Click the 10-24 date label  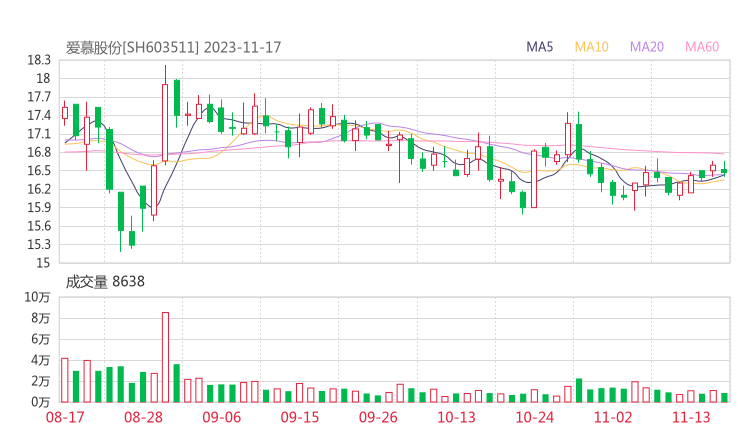click(x=534, y=417)
